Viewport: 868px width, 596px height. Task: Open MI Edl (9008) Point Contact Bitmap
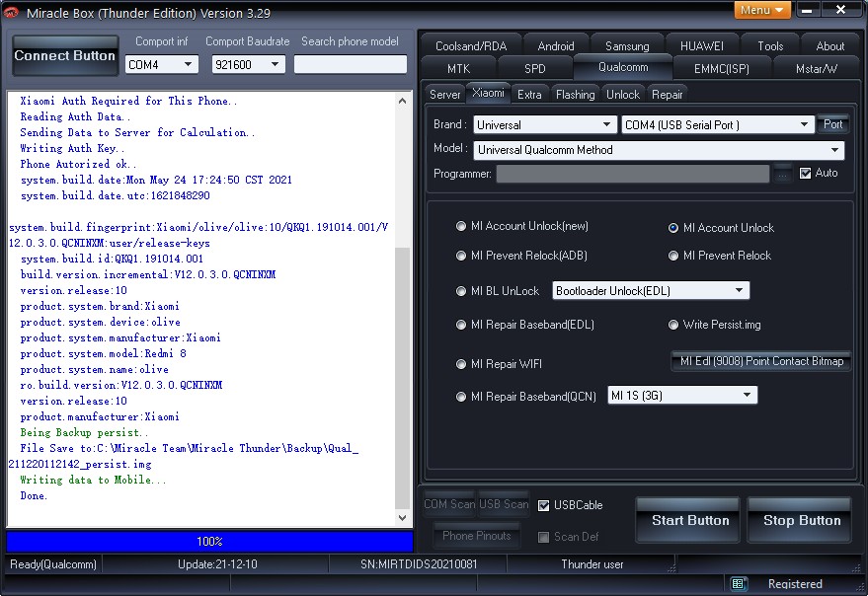pyautogui.click(x=761, y=361)
